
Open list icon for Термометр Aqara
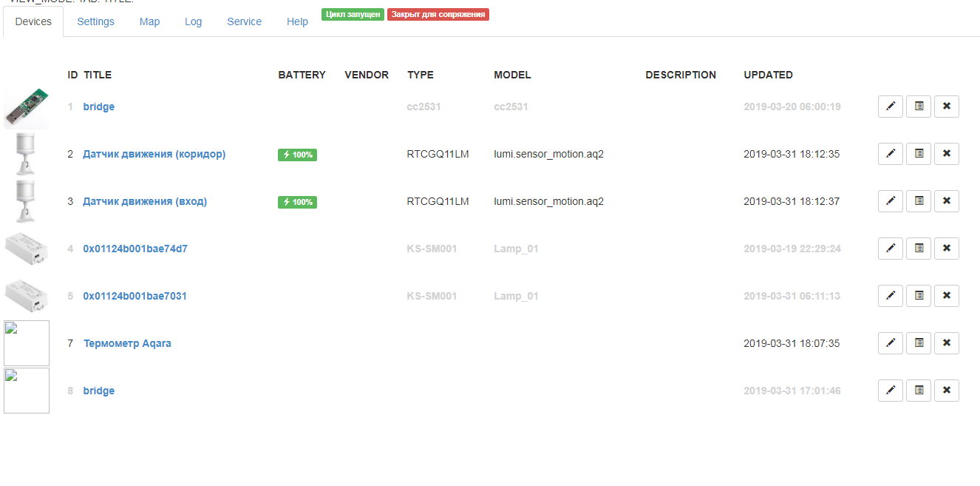pyautogui.click(x=919, y=343)
